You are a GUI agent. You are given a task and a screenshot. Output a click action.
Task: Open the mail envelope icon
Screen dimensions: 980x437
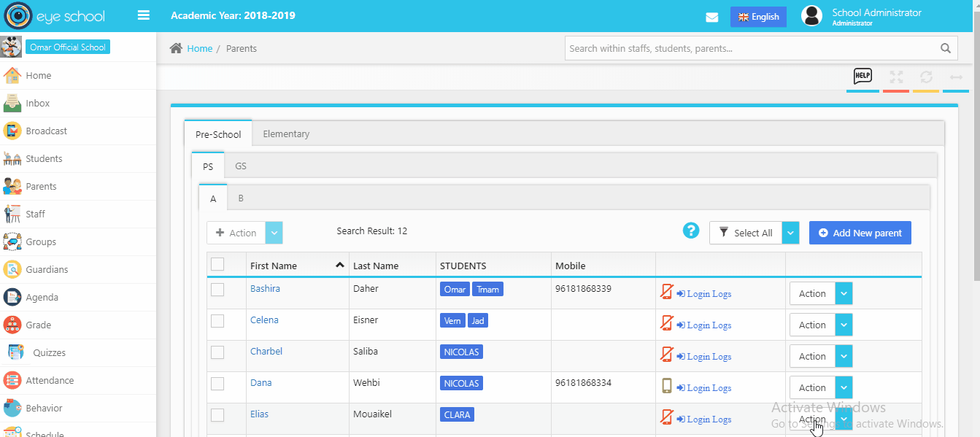tap(712, 17)
